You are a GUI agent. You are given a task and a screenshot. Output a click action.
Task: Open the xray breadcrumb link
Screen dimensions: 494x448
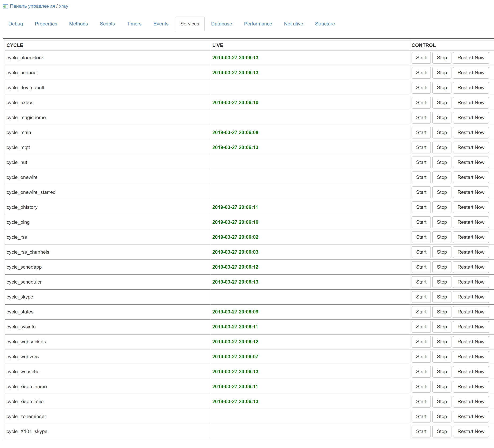tap(64, 6)
